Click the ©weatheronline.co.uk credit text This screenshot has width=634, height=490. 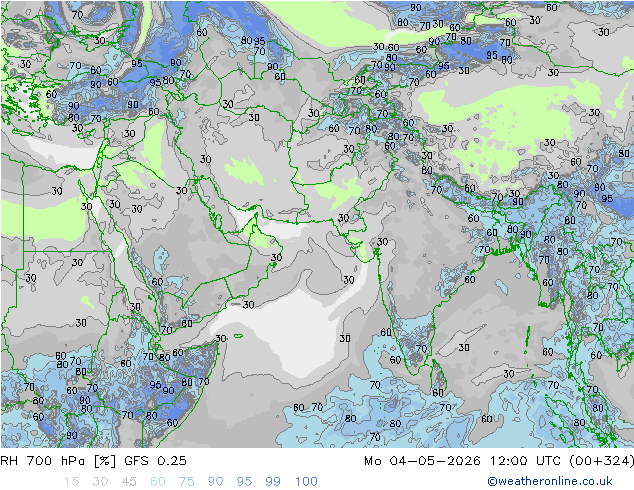tap(549, 481)
